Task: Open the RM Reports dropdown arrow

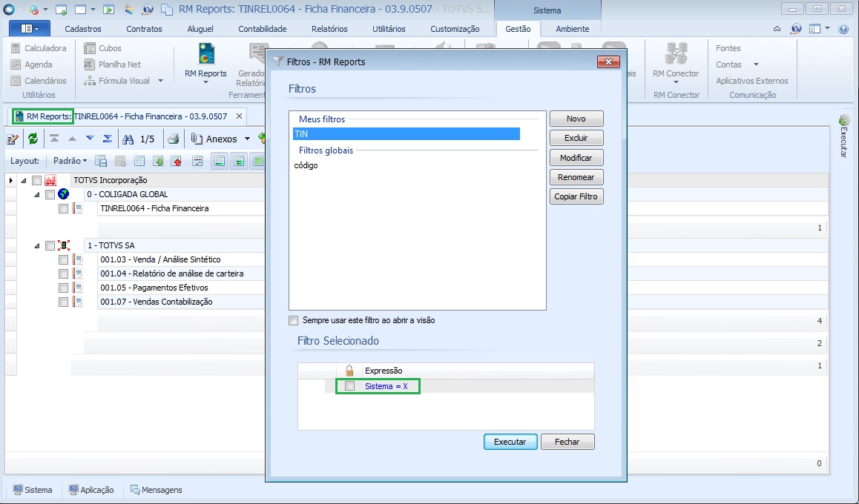Action: [206, 82]
